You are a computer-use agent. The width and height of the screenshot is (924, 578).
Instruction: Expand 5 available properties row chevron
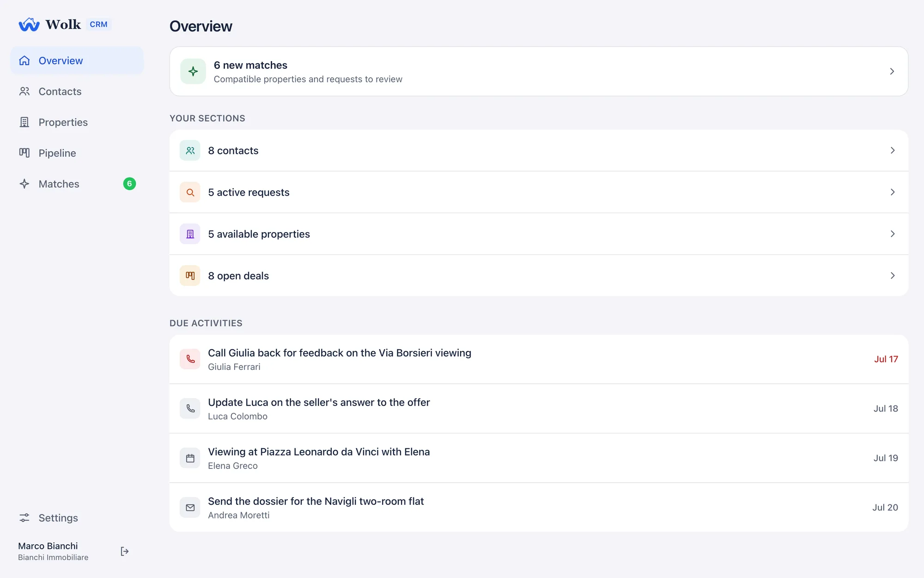tap(893, 234)
